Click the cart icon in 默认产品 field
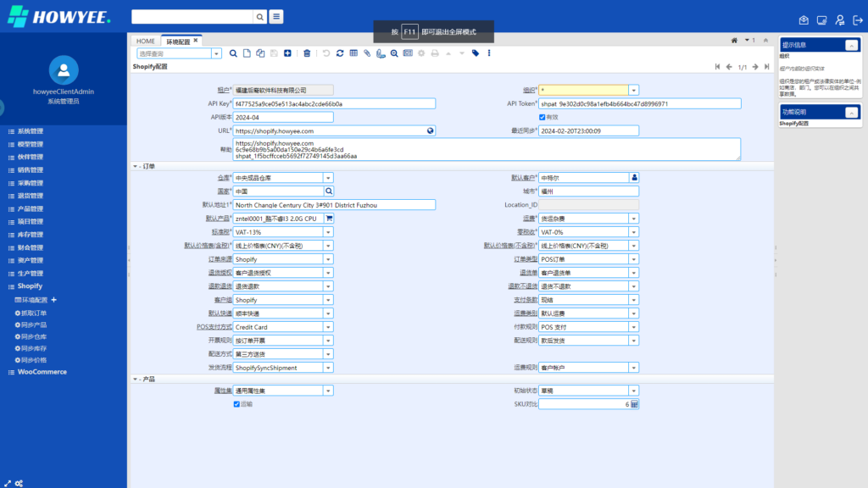Screen dimensions: 868x488 (x=329, y=219)
